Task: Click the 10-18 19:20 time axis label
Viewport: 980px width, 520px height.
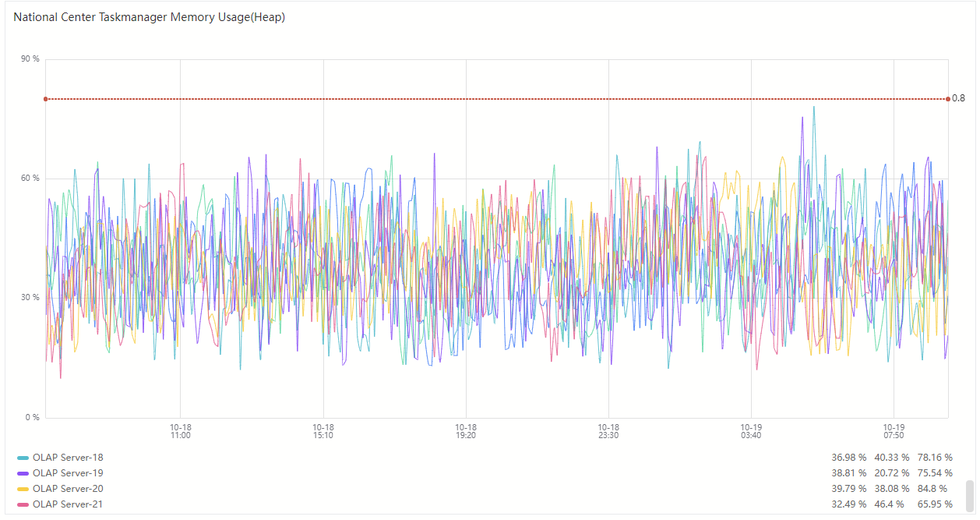Action: click(466, 431)
